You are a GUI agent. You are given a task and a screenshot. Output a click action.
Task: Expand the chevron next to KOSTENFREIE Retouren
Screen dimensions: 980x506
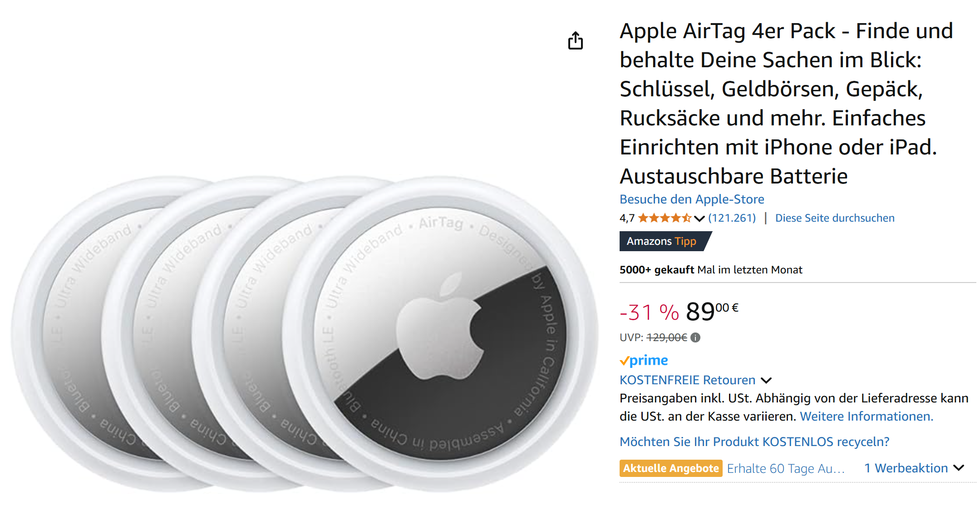tap(766, 380)
